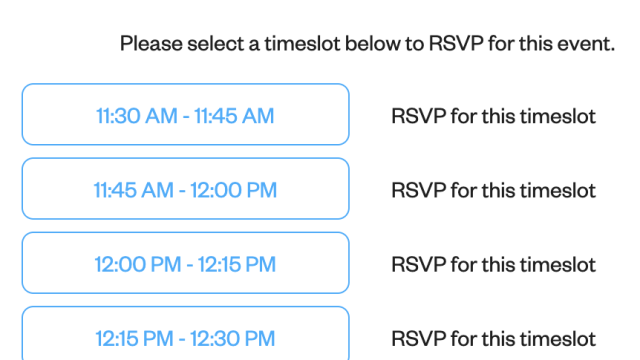The height and width of the screenshot is (360, 640).
Task: Select the earliest listed timeslot button
Action: 186,114
